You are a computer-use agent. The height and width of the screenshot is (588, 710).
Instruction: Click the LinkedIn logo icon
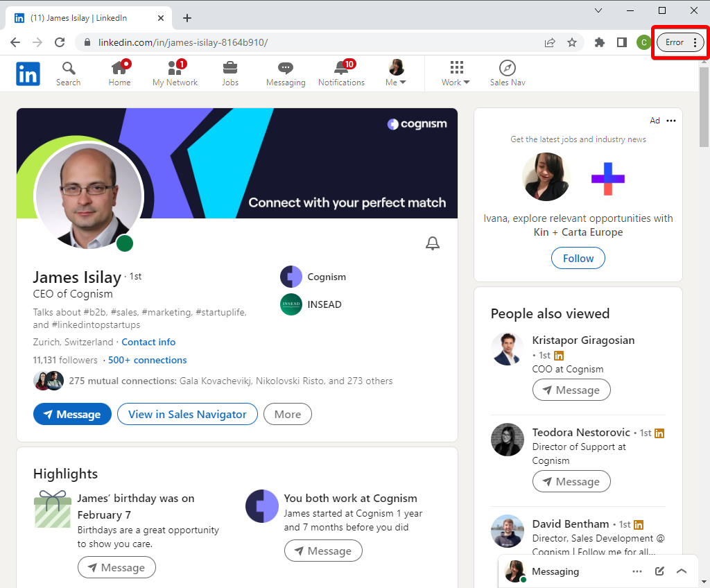tap(28, 73)
